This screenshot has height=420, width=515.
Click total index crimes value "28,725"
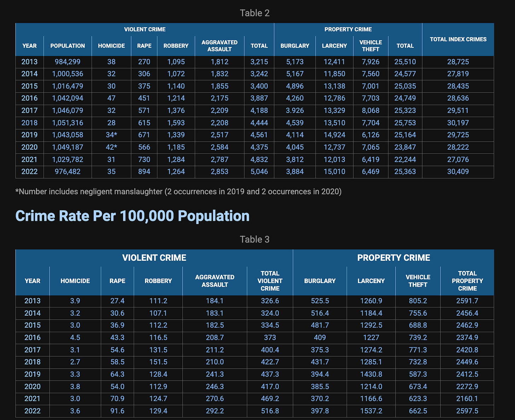[x=458, y=62]
